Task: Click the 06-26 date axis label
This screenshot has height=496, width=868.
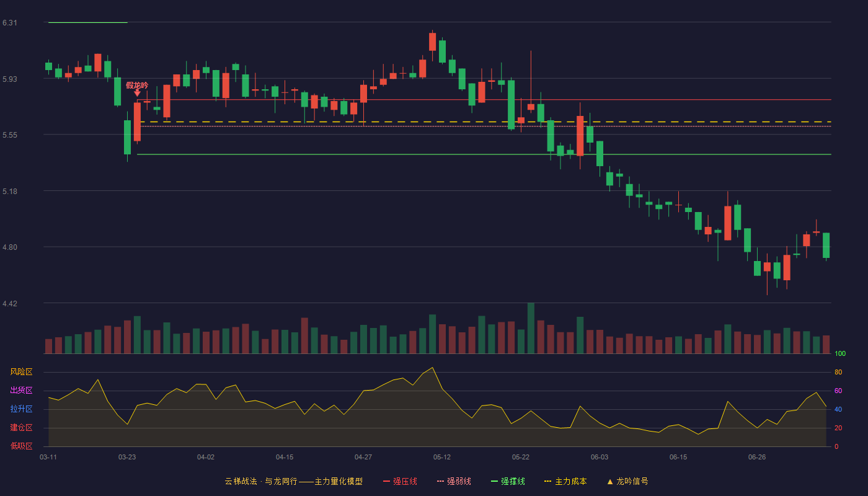Action: pyautogui.click(x=757, y=457)
